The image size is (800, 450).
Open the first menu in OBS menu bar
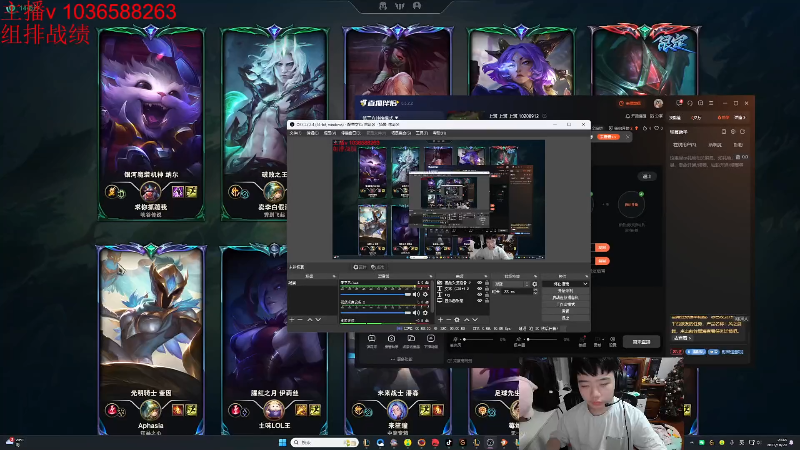coord(295,133)
